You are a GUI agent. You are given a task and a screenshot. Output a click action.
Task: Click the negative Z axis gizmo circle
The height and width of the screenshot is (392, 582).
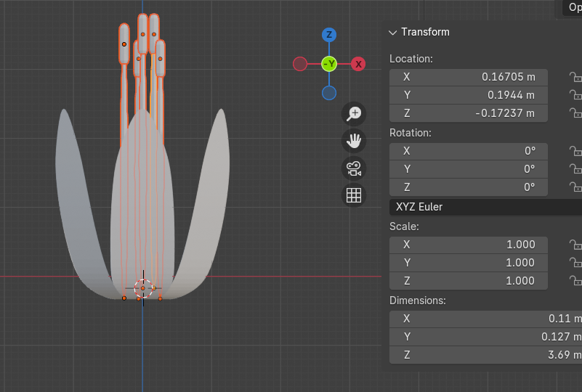329,93
